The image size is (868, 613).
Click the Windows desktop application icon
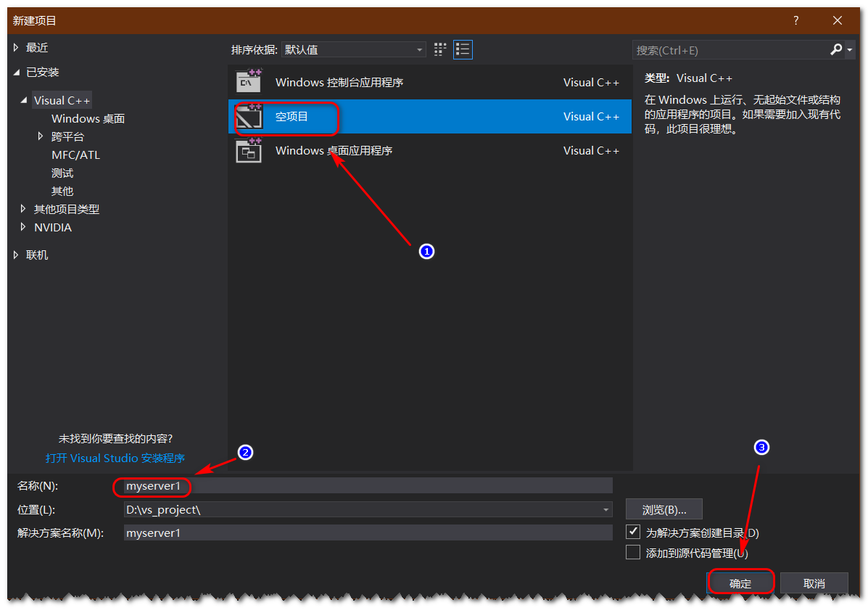249,150
